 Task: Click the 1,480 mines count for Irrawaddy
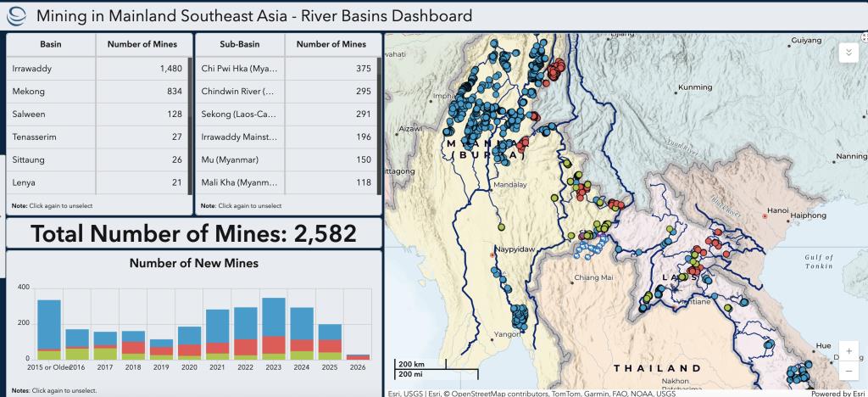click(x=170, y=69)
